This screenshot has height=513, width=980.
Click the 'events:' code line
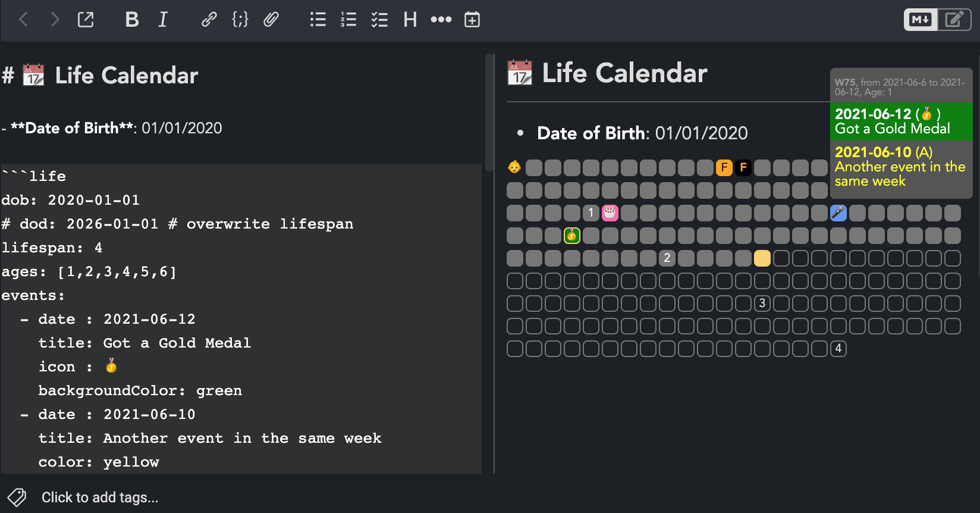tap(33, 295)
